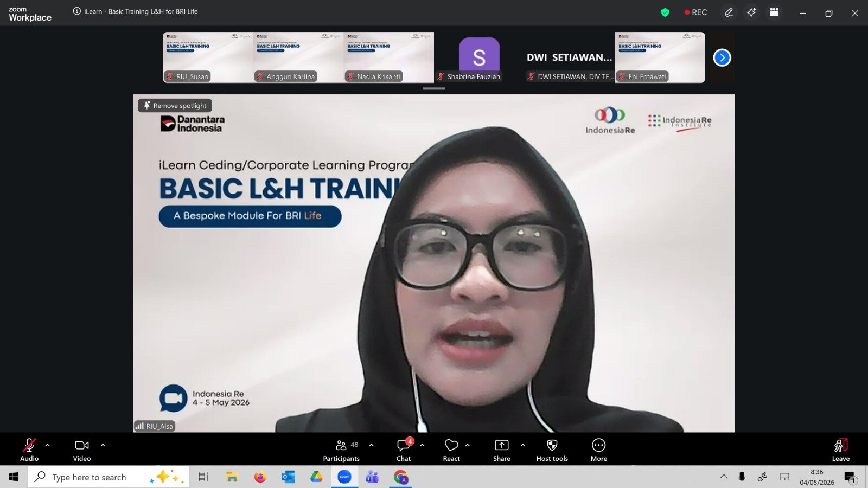Expand the chat options caret

[423, 445]
